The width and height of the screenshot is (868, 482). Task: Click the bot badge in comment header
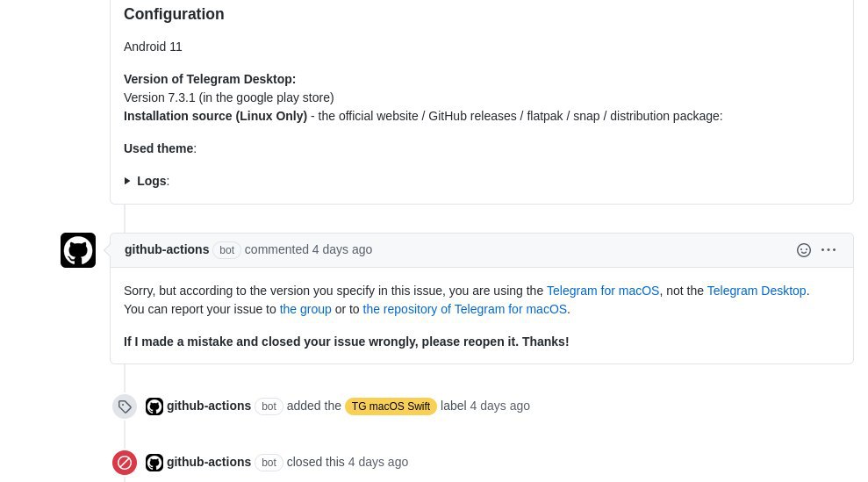point(227,250)
